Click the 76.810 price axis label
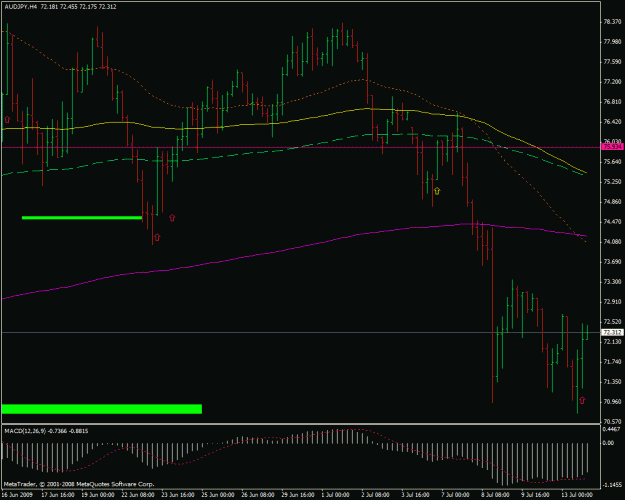The height and width of the screenshot is (500, 625). [x=613, y=102]
